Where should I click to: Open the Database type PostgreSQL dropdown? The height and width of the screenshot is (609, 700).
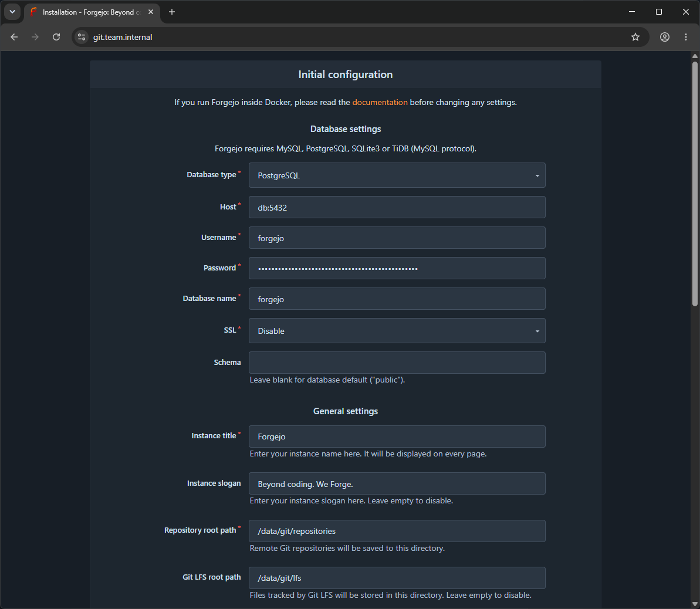coord(397,175)
